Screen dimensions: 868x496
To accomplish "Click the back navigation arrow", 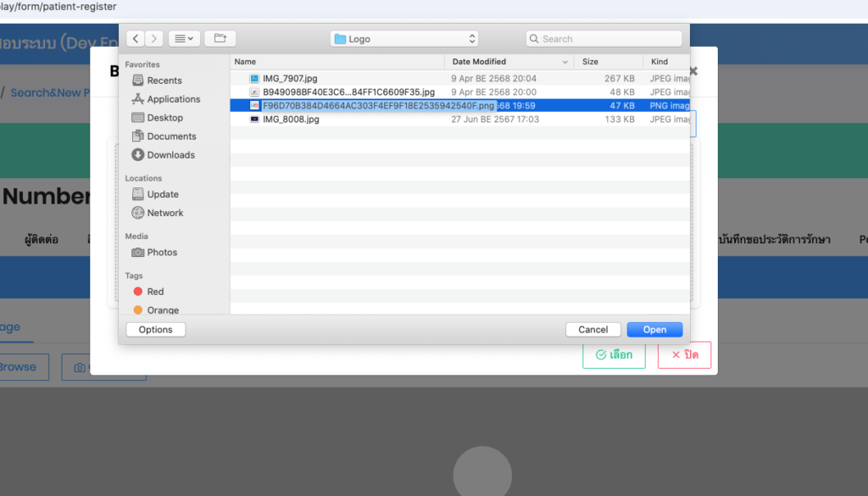I will (136, 39).
